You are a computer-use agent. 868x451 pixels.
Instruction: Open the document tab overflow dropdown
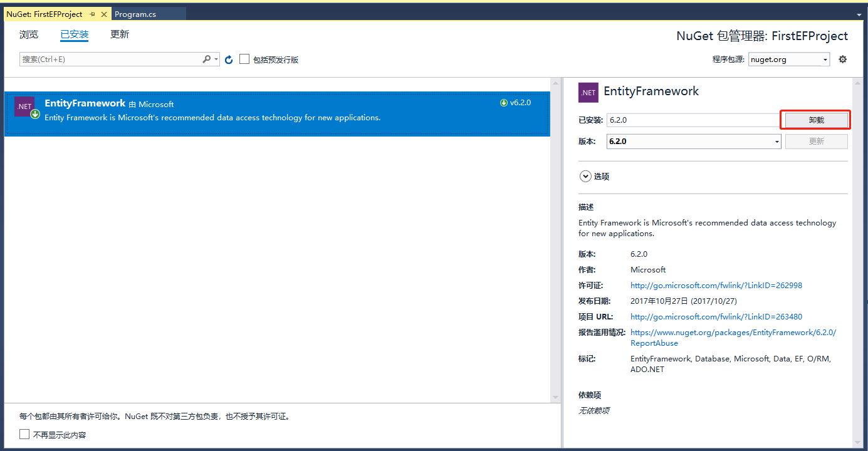point(859,14)
